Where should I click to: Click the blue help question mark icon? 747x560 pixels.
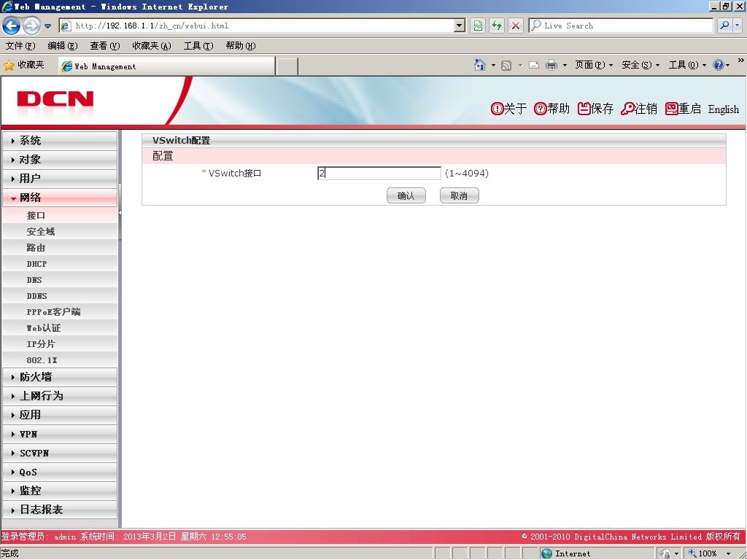tap(719, 65)
